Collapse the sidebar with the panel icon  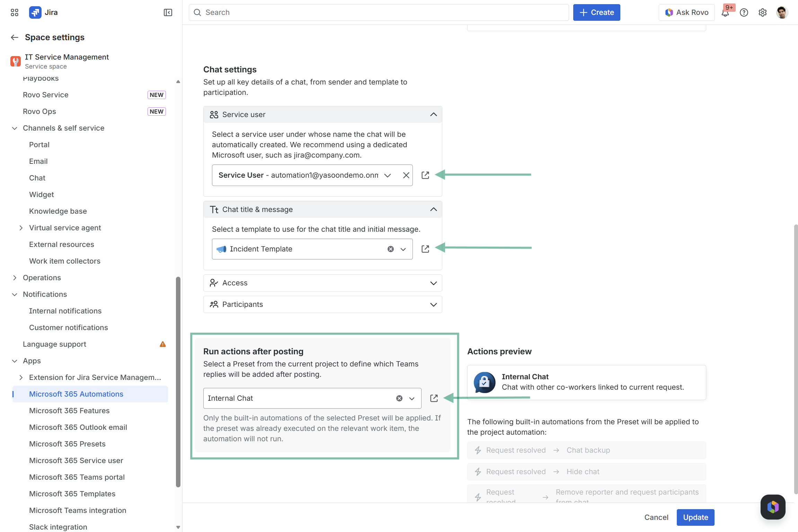[x=168, y=12]
